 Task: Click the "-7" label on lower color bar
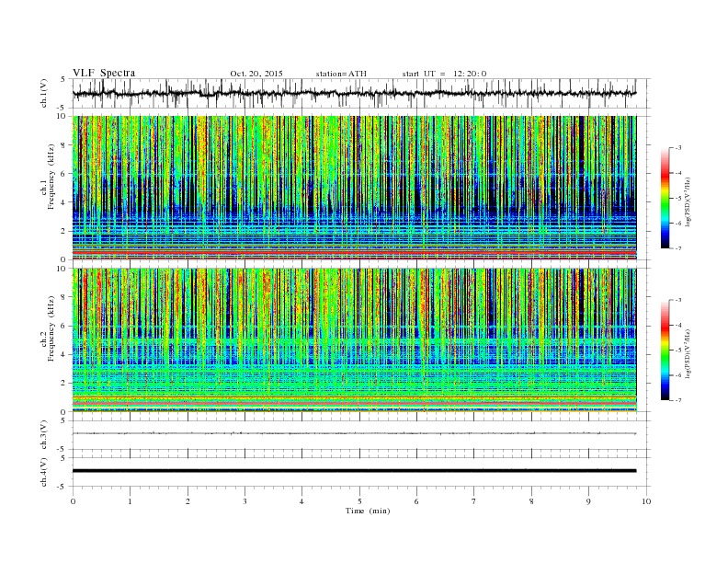pyautogui.click(x=678, y=400)
